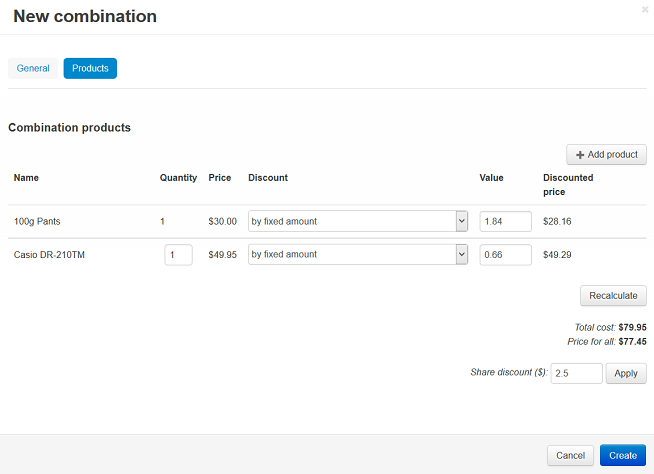
Task: Click the Casio DR-210TM product name
Action: [49, 255]
